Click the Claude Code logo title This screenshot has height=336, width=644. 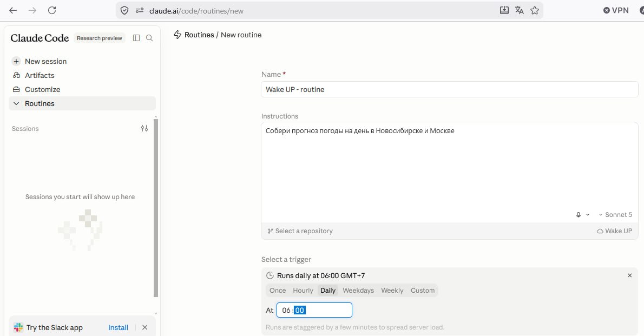point(40,38)
